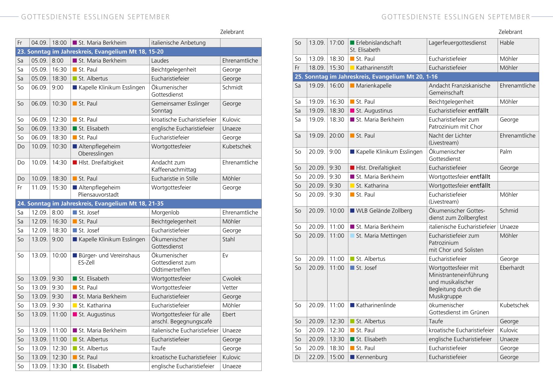This screenshot has height=392, width=553.
Task: Select the 23. Sonntag im Jahreskreis header
Action: coord(138,52)
